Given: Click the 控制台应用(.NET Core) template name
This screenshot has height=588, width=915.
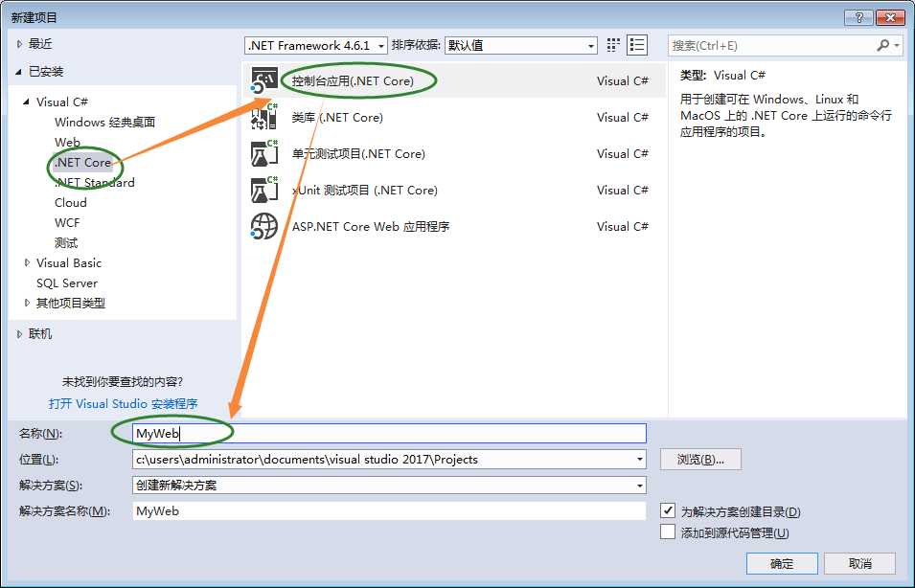Looking at the screenshot, I should point(353,81).
